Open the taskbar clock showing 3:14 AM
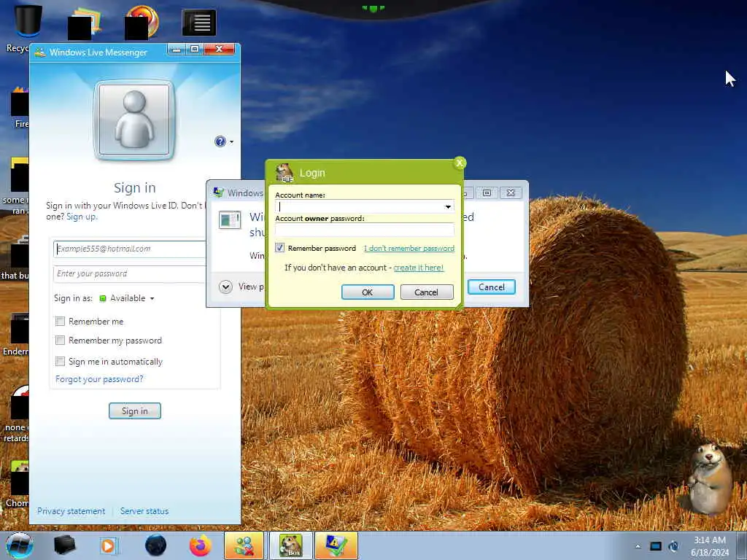Image resolution: width=747 pixels, height=560 pixels. tap(710, 545)
